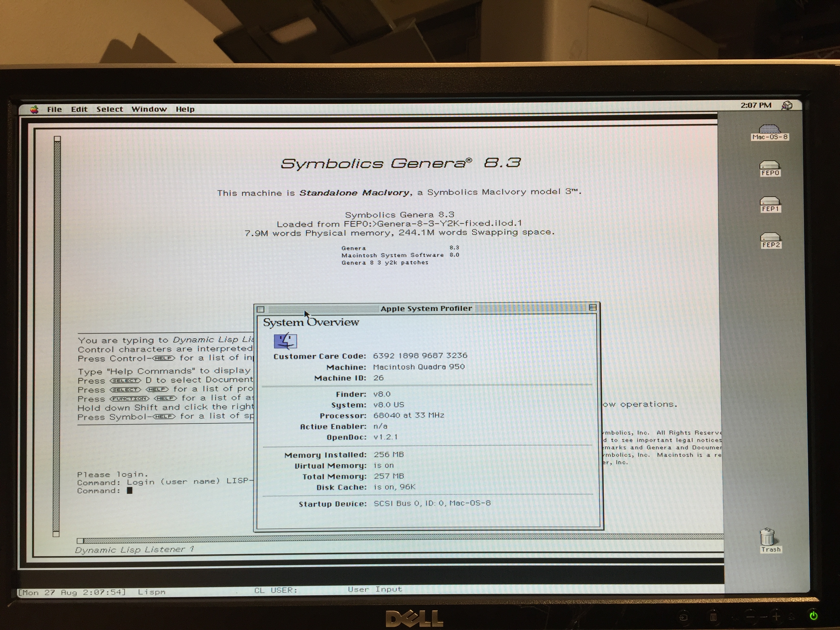Select the FEP1 drive icon

(770, 204)
